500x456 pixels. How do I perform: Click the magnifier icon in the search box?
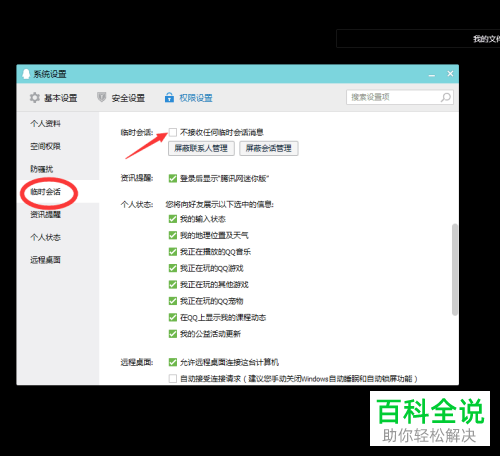[x=446, y=97]
